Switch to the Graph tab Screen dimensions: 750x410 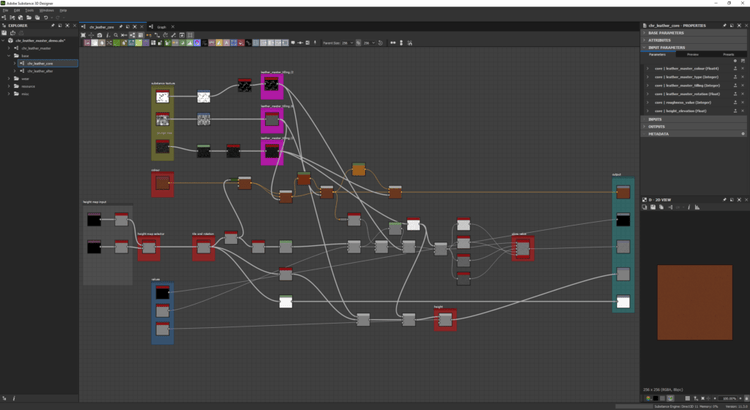(161, 27)
